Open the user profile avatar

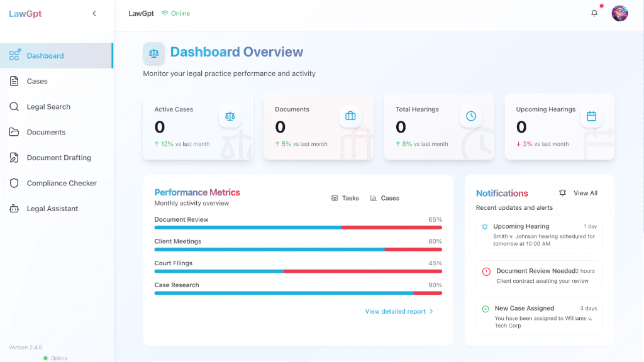click(619, 13)
